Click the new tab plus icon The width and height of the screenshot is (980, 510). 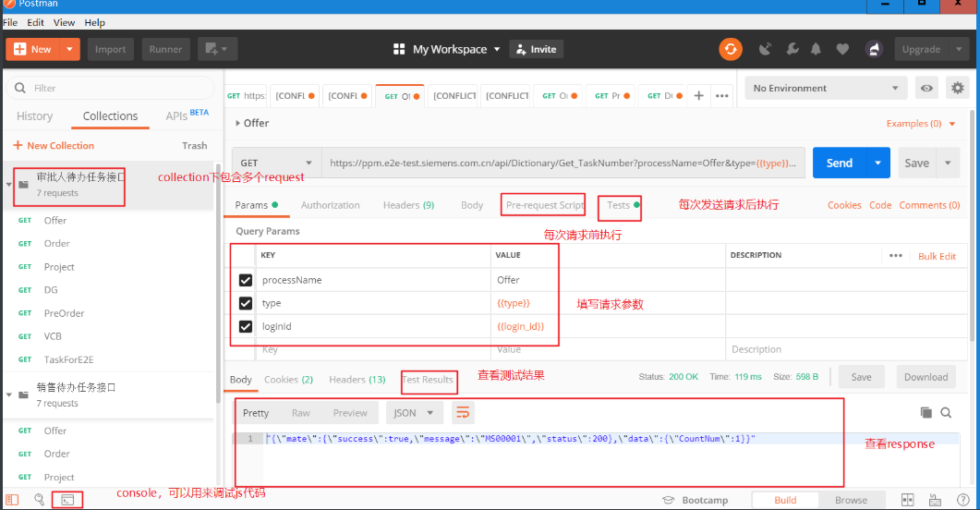tap(699, 96)
